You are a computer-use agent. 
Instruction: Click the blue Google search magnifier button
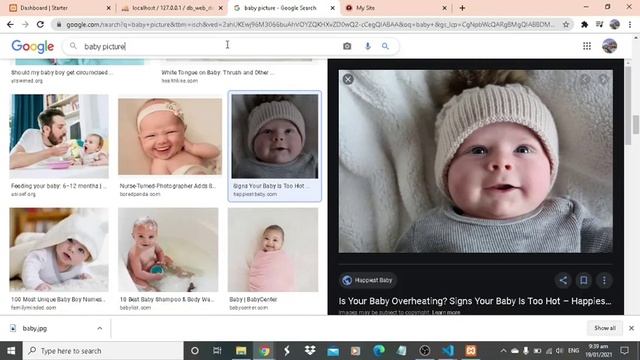coord(385,46)
